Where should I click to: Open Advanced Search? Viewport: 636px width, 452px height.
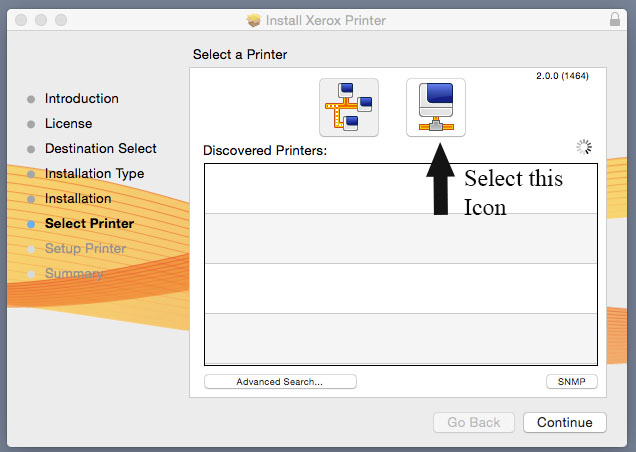point(280,381)
